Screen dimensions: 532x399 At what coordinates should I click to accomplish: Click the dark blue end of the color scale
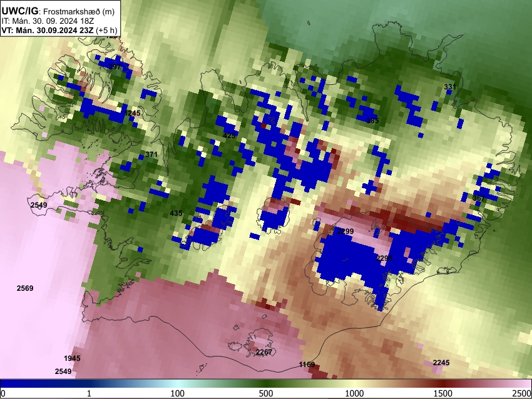[21, 383]
